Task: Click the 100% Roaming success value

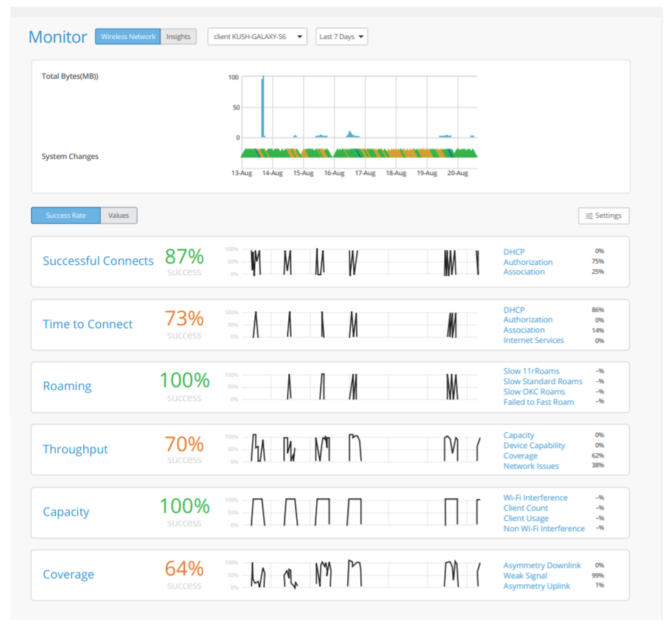Action: point(185,380)
